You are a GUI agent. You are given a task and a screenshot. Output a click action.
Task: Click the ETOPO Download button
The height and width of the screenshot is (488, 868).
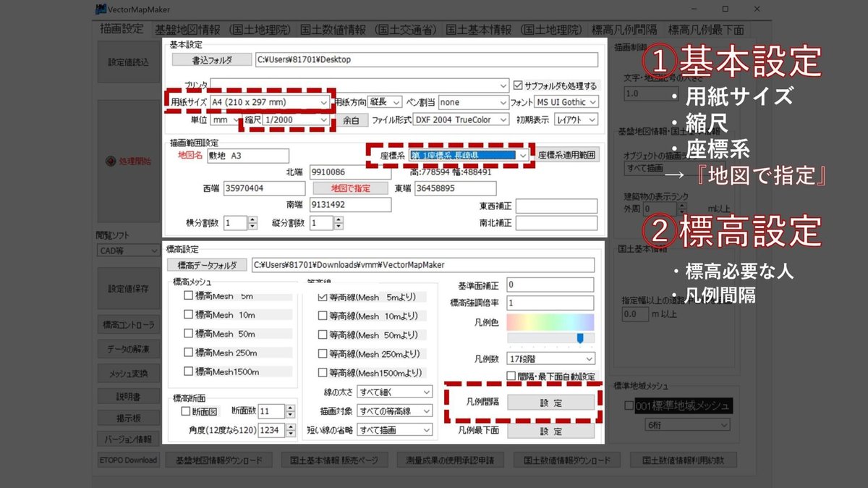[127, 460]
